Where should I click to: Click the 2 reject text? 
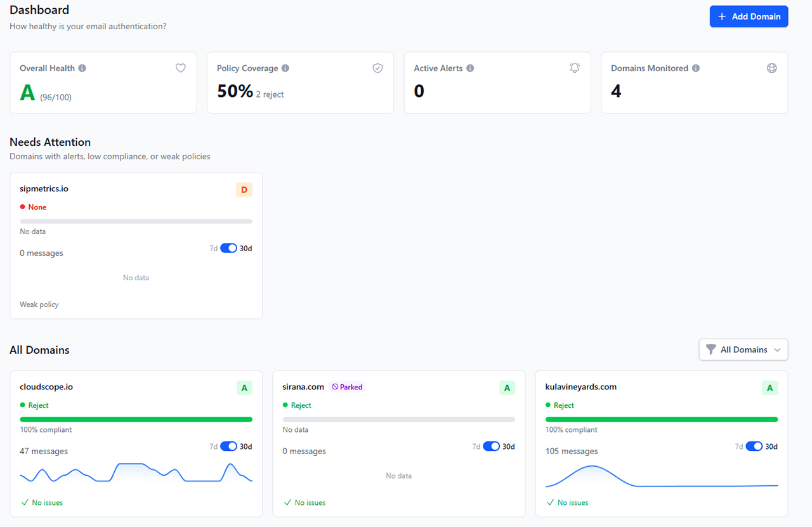click(x=270, y=94)
